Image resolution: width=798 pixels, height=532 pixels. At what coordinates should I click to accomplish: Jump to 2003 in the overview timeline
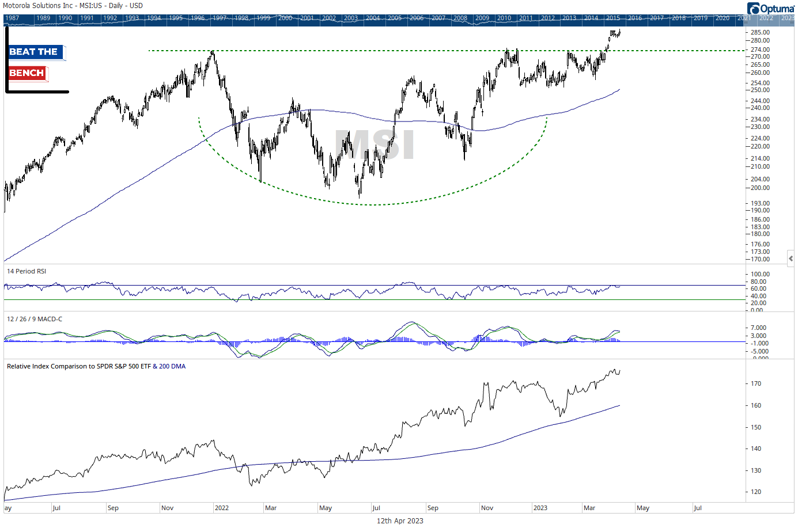pyautogui.click(x=351, y=18)
